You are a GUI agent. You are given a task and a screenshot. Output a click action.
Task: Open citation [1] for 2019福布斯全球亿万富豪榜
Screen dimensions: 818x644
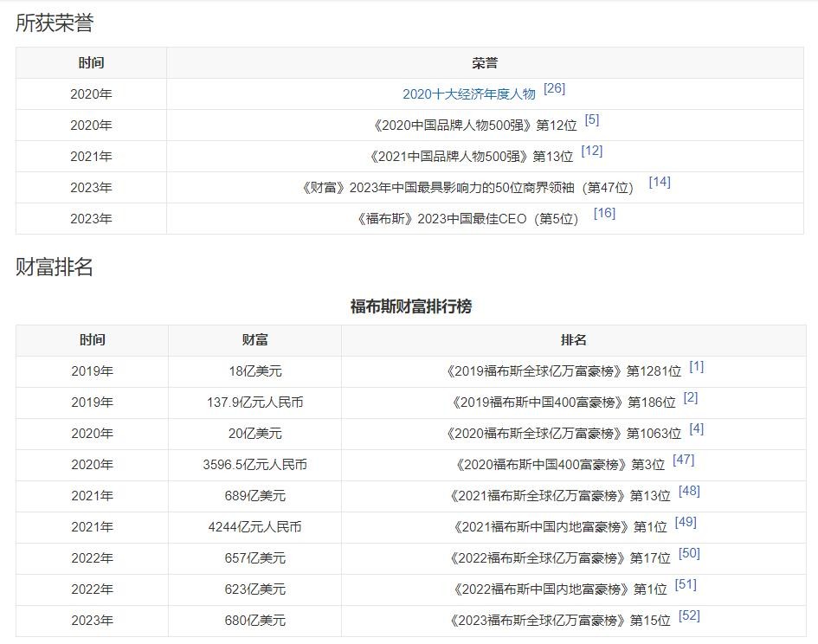697,367
